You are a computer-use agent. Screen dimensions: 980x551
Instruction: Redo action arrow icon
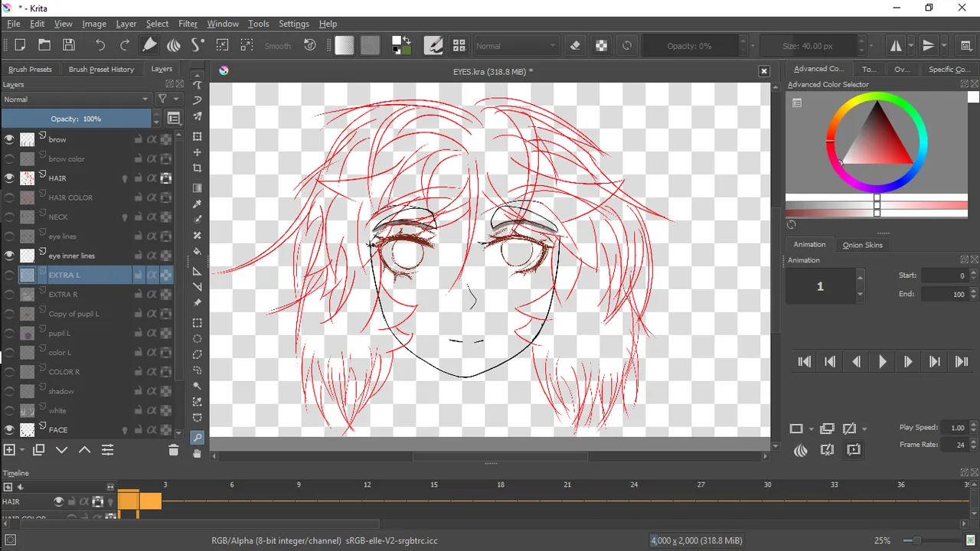125,45
